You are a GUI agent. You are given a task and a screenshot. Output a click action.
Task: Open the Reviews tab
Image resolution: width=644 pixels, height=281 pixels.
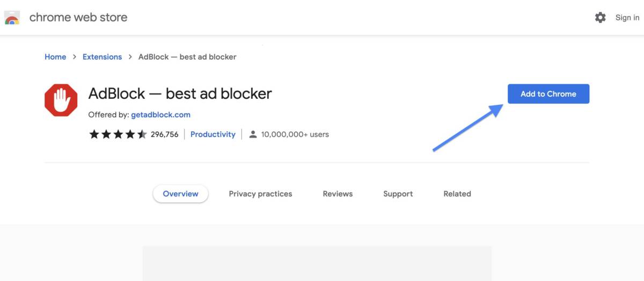(x=338, y=194)
